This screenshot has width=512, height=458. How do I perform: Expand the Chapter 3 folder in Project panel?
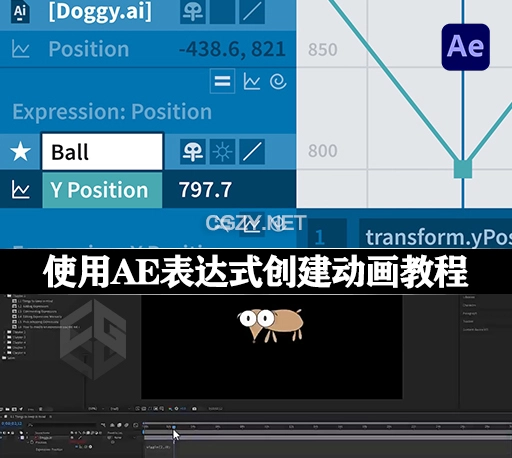click(x=3, y=337)
